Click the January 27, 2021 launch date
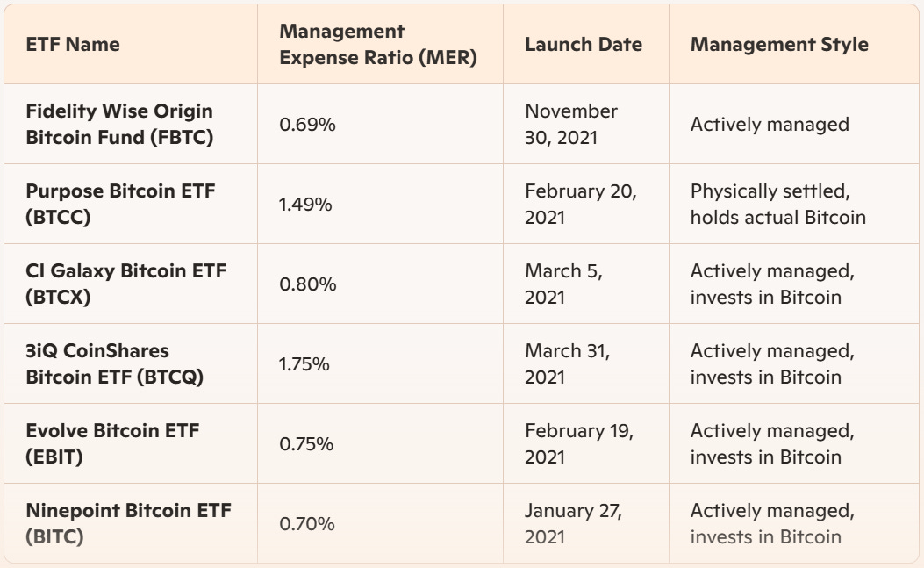This screenshot has height=568, width=924. coord(573,523)
